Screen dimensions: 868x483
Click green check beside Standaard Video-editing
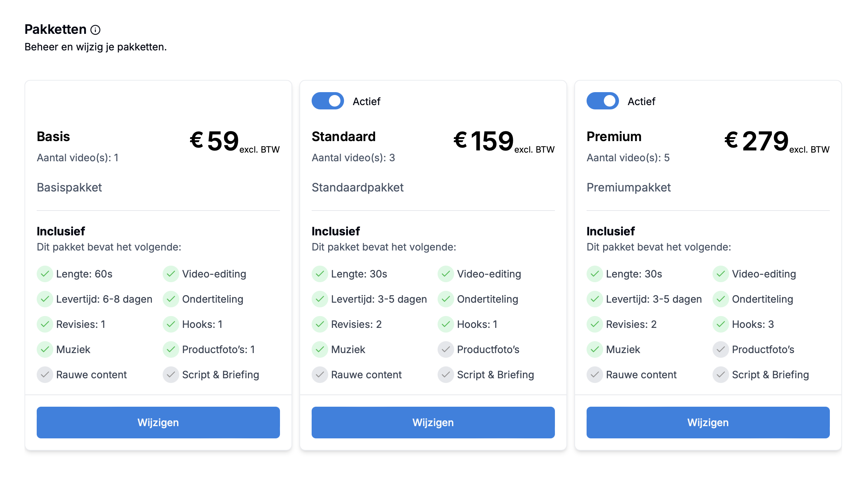(x=446, y=274)
